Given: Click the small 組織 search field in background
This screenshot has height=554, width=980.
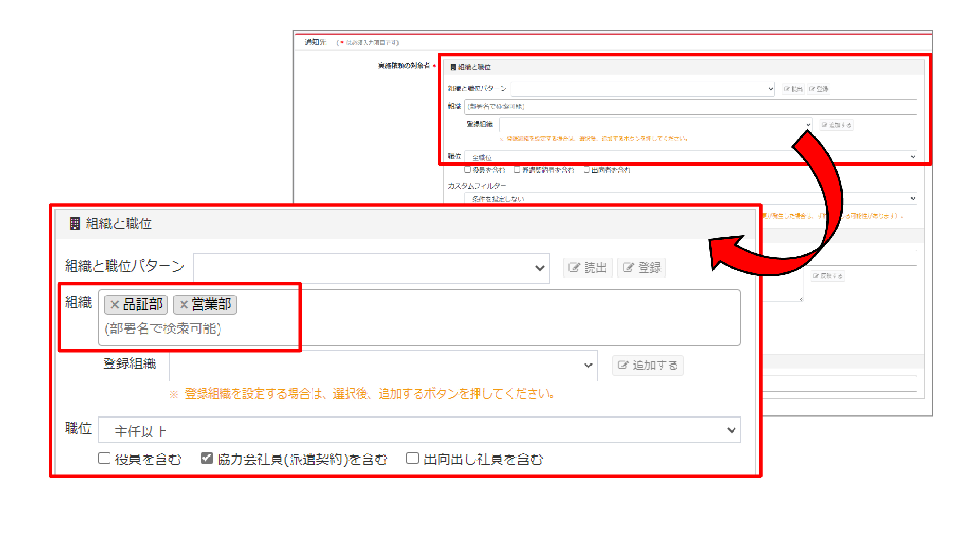Looking at the screenshot, I should (x=690, y=106).
